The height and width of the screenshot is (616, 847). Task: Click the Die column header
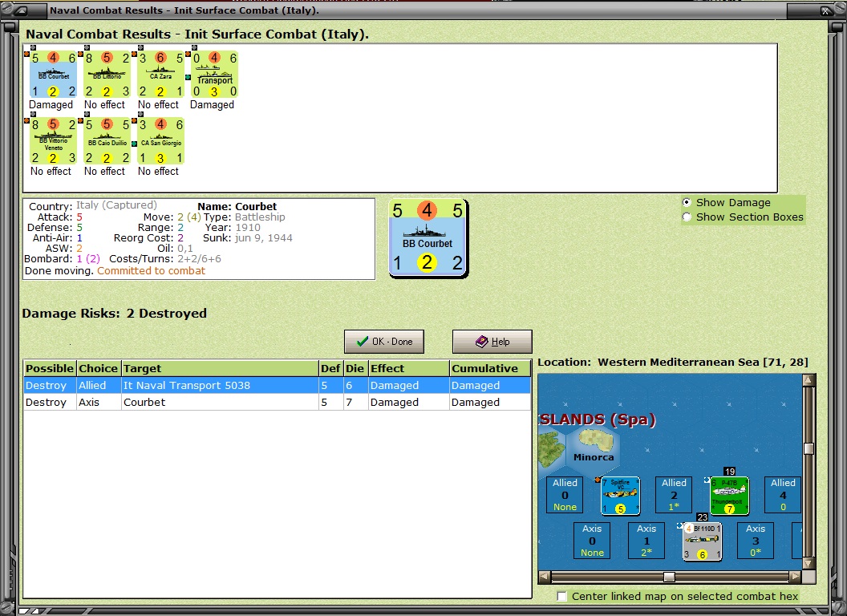(x=355, y=368)
